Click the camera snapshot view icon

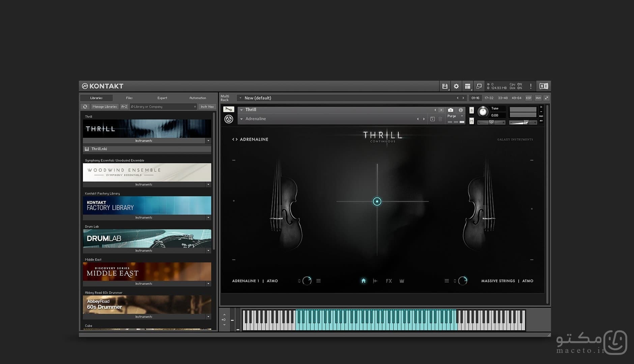click(451, 110)
